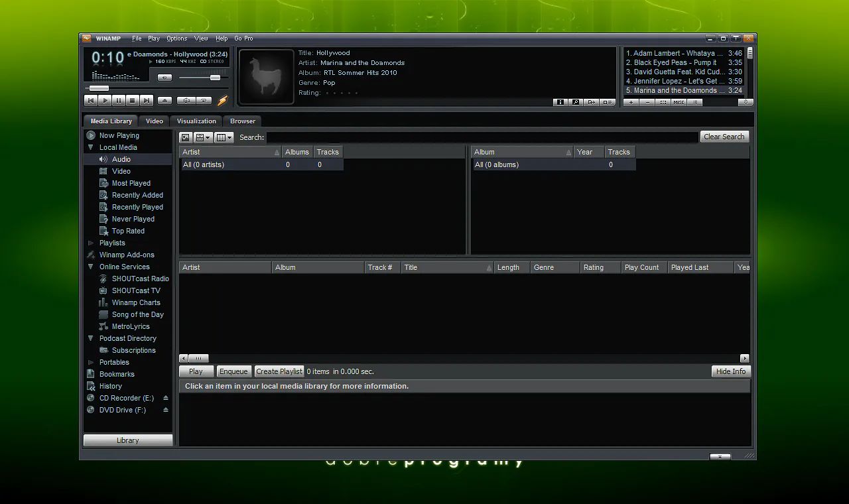The width and height of the screenshot is (849, 504).
Task: Pause the current track
Action: point(120,100)
